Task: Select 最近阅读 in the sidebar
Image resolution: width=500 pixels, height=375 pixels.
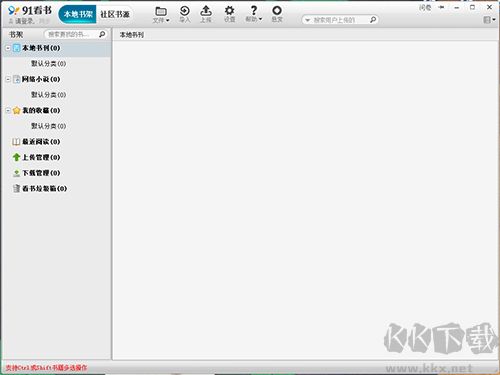Action: pos(36,142)
